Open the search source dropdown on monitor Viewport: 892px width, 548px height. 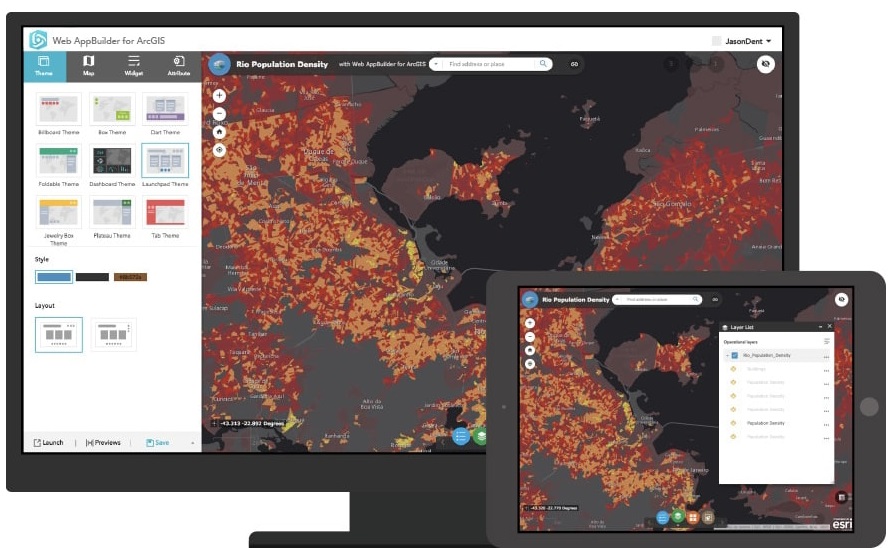[x=436, y=64]
